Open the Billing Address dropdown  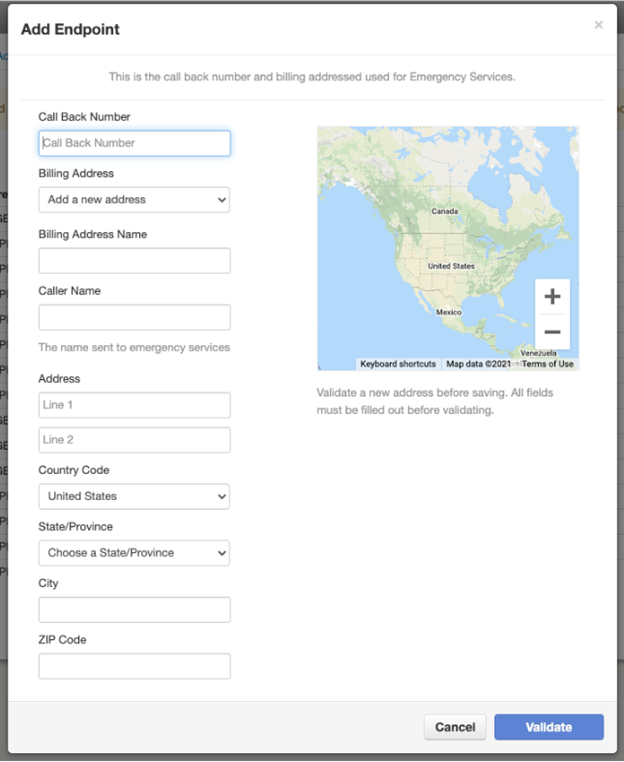point(134,200)
